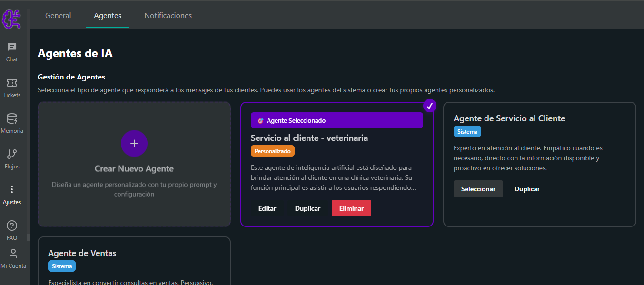Click the Servicio al cliente - veterinaria title
644x285 pixels.
point(309,138)
